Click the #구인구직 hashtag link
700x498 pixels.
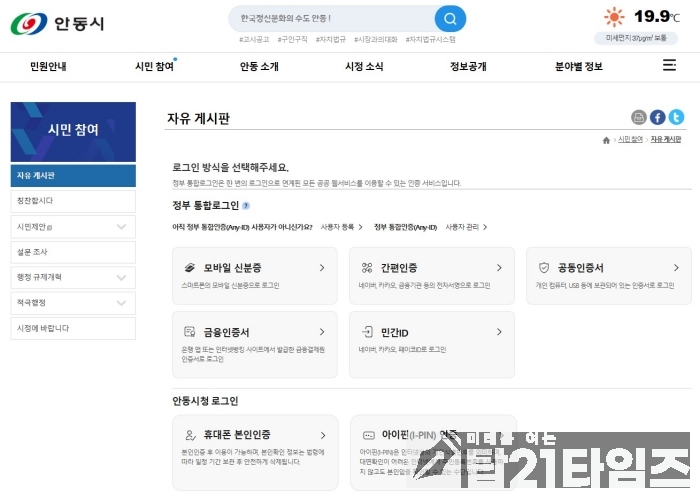click(292, 39)
